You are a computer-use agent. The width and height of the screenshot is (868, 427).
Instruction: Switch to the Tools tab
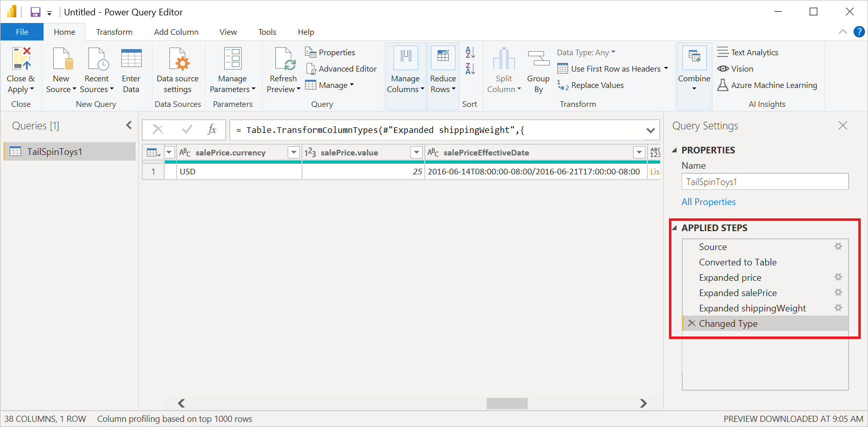pos(267,32)
